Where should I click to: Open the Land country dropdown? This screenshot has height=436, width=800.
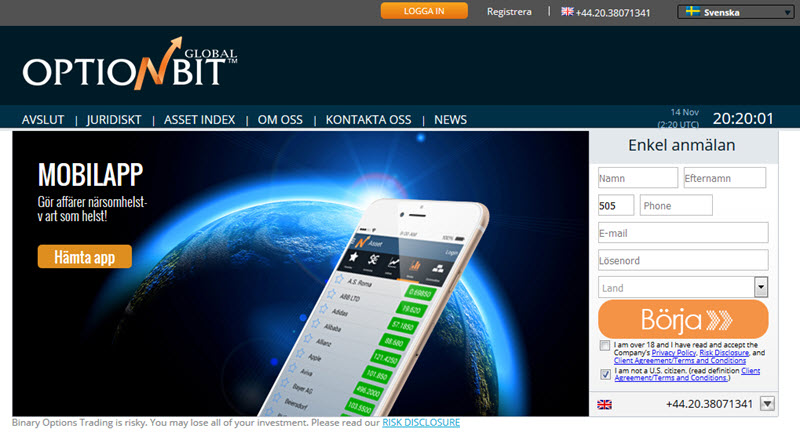coord(683,288)
